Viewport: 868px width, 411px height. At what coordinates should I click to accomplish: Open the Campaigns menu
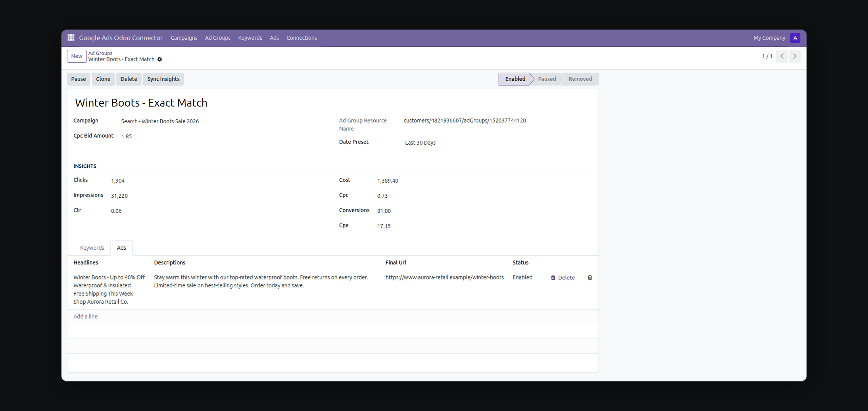click(184, 38)
